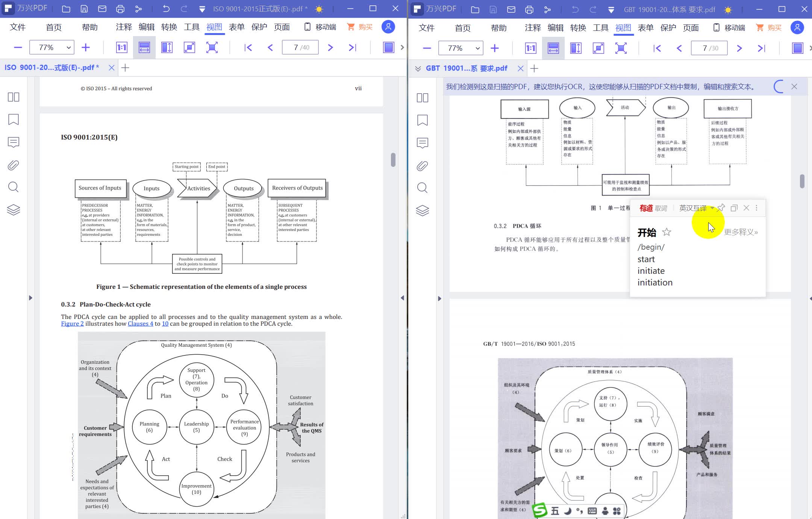Click the print icon in left title bar

pyautogui.click(x=120, y=9)
